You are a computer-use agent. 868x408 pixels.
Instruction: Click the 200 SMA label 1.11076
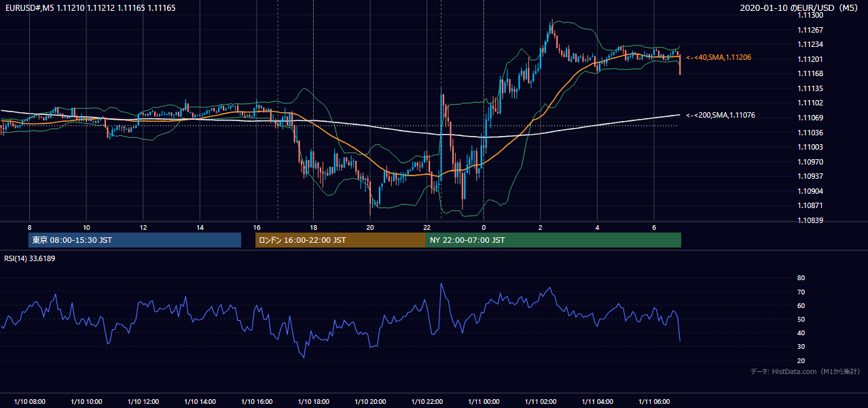point(721,116)
